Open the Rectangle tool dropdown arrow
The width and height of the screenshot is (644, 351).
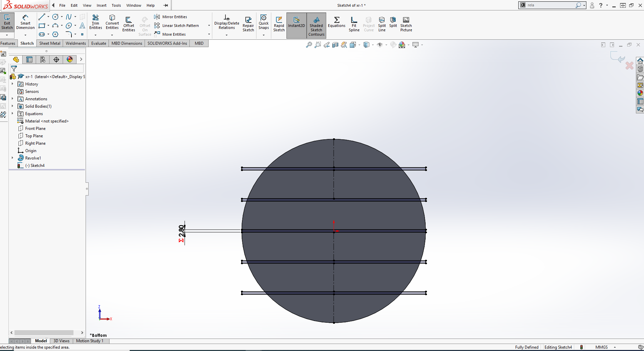(x=48, y=26)
